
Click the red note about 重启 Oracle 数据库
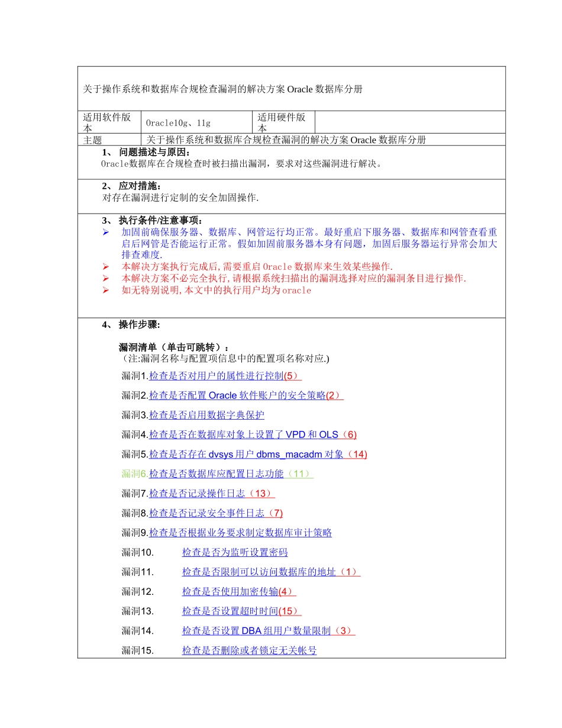click(x=257, y=267)
